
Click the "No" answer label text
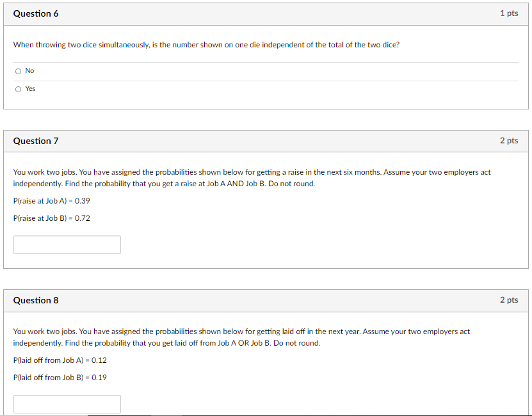click(x=29, y=70)
